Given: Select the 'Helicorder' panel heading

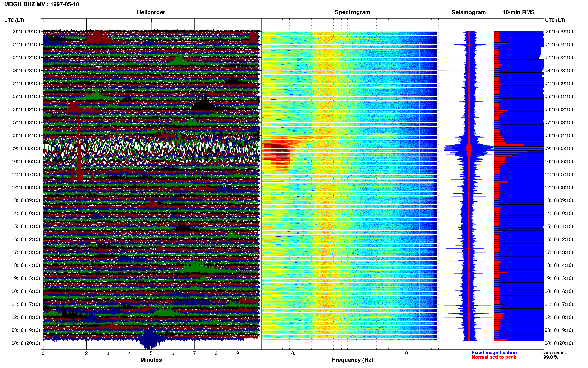Looking at the screenshot, I should [x=151, y=12].
